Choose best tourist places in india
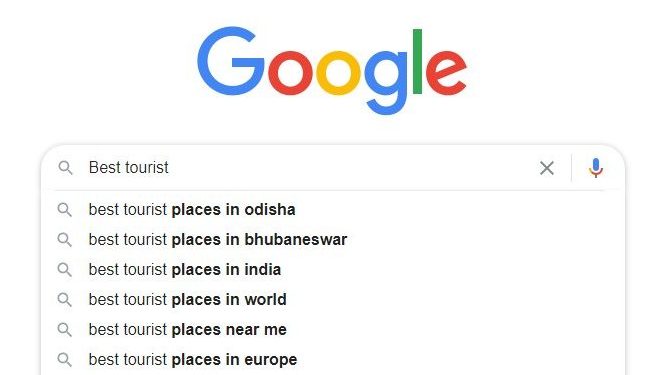Image resolution: width=662 pixels, height=375 pixels. (x=333, y=269)
